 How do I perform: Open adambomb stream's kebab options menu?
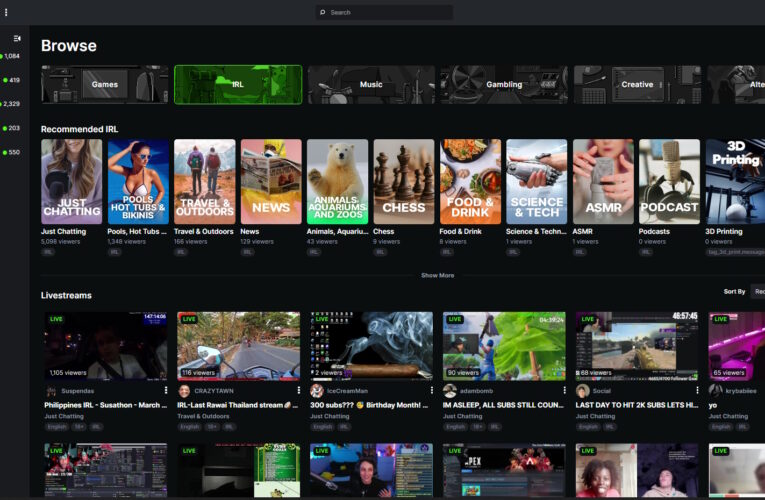(565, 390)
